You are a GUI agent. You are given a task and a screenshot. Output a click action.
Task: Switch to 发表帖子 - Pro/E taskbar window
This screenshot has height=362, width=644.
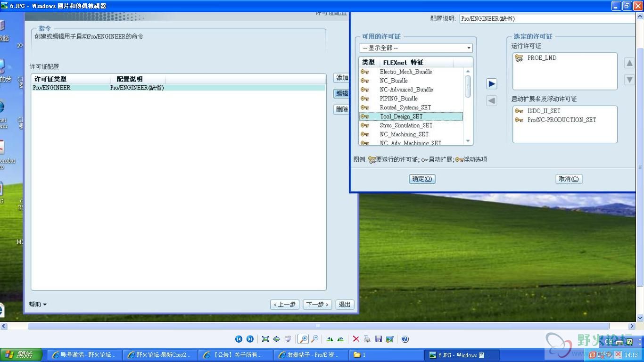(x=311, y=355)
